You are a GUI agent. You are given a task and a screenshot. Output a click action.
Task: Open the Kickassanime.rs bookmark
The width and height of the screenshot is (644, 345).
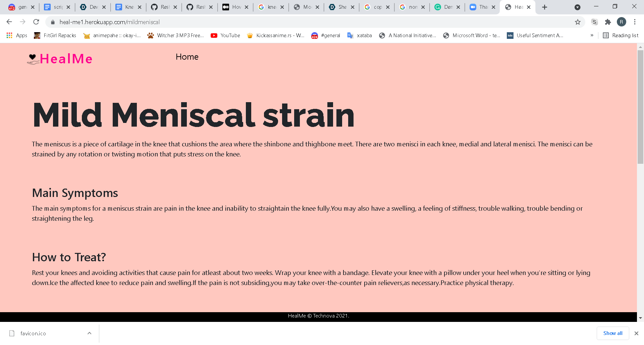pyautogui.click(x=275, y=36)
